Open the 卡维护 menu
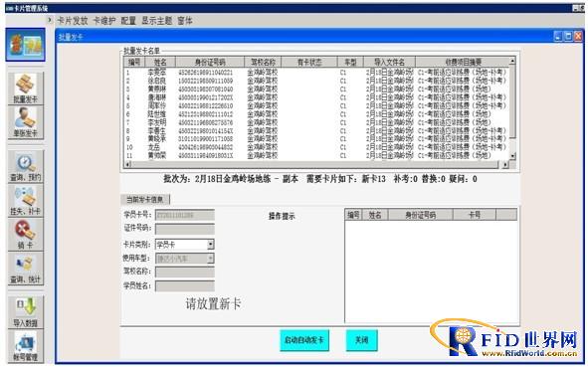 [x=103, y=21]
